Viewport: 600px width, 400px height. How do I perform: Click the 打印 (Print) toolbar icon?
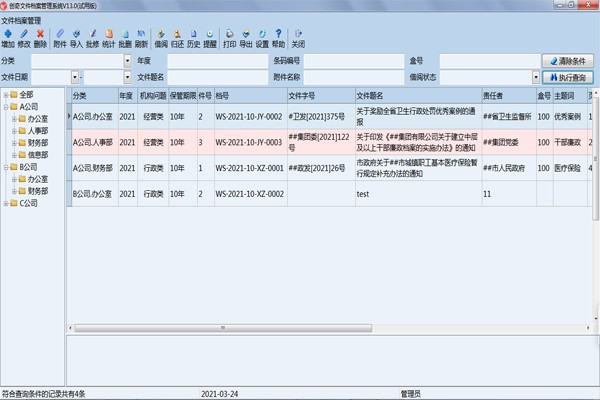(230, 38)
